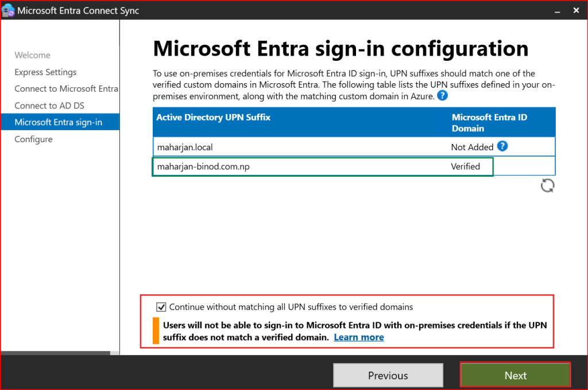Click help icon after the Azure description
Image resolution: width=588 pixels, height=390 pixels.
(442, 96)
